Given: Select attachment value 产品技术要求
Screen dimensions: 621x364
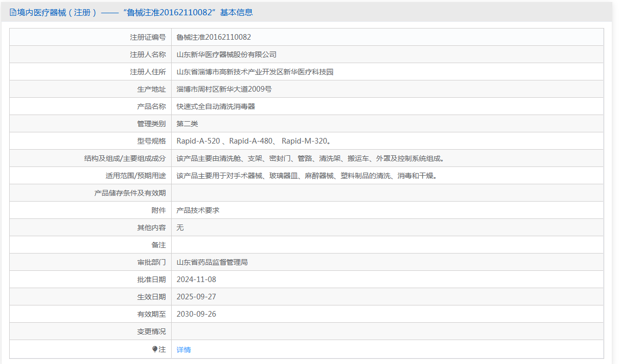Looking at the screenshot, I should pos(198,210).
